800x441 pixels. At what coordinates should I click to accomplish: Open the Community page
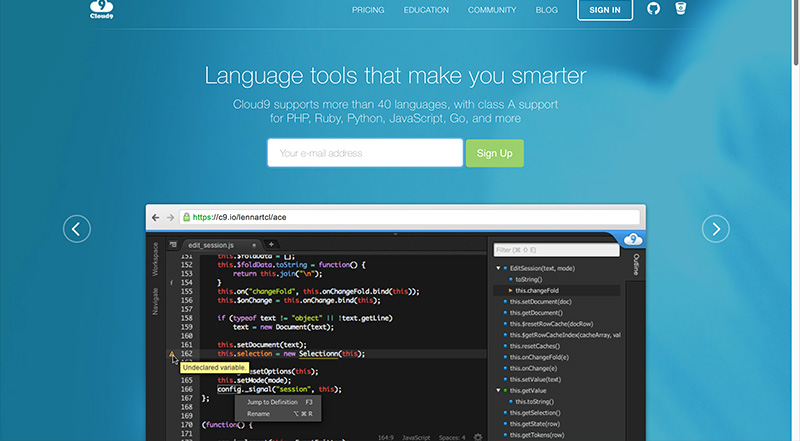pyautogui.click(x=492, y=10)
